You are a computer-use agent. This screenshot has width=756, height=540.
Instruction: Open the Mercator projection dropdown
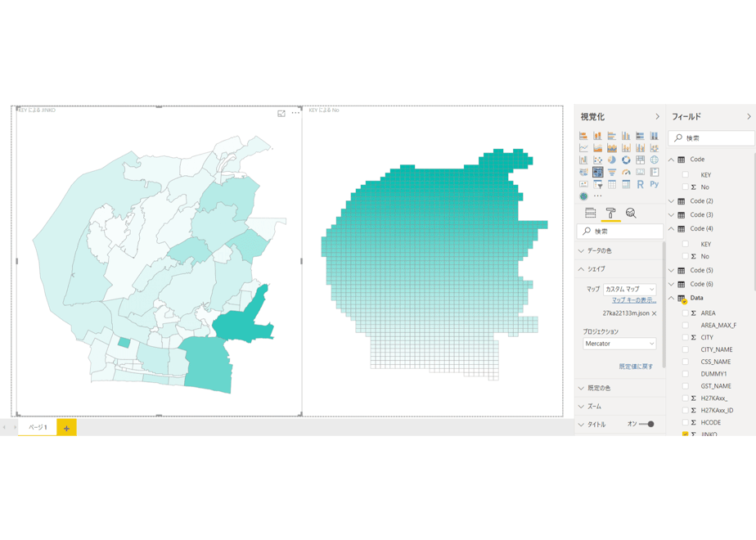619,344
